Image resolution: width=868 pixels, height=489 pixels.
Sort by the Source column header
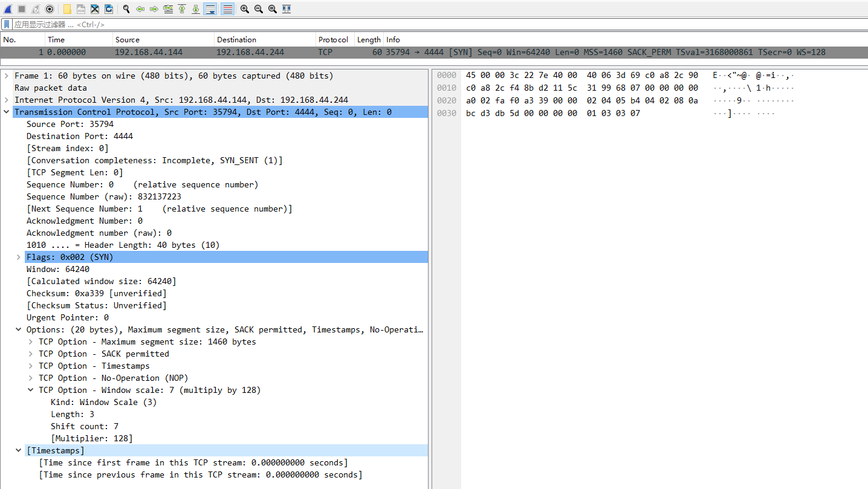pyautogui.click(x=163, y=39)
